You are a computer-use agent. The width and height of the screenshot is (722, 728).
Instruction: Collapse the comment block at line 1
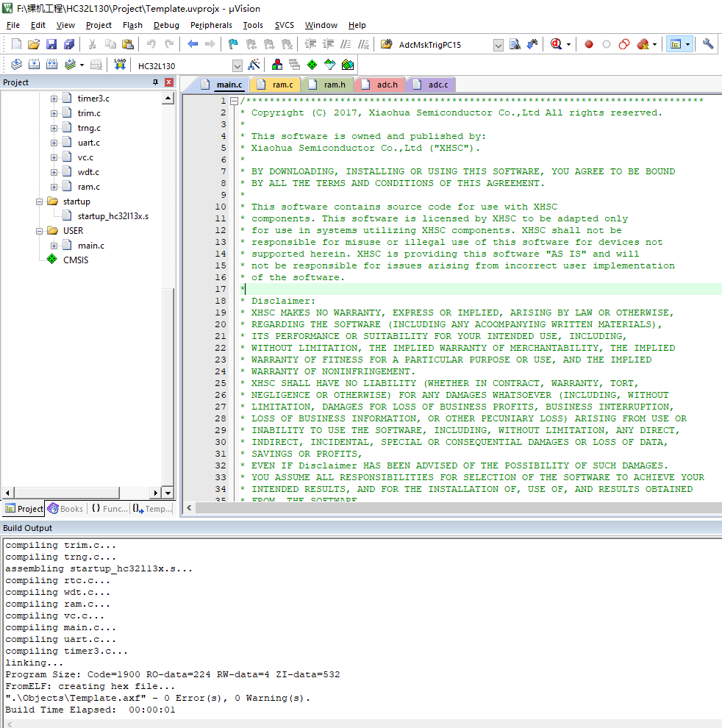point(235,101)
